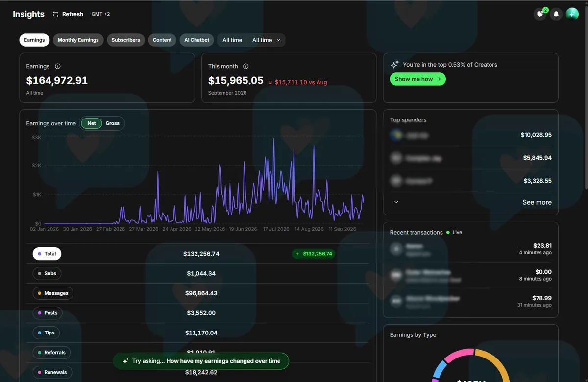The height and width of the screenshot is (382, 588).
Task: Click the info icon next to Earnings
Action: click(58, 66)
